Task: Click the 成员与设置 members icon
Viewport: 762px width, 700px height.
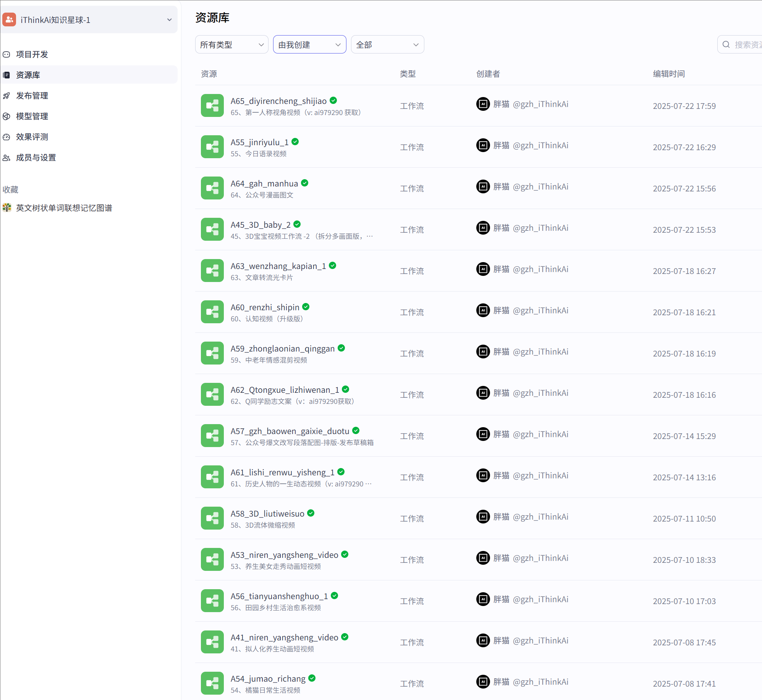Action: (6, 157)
